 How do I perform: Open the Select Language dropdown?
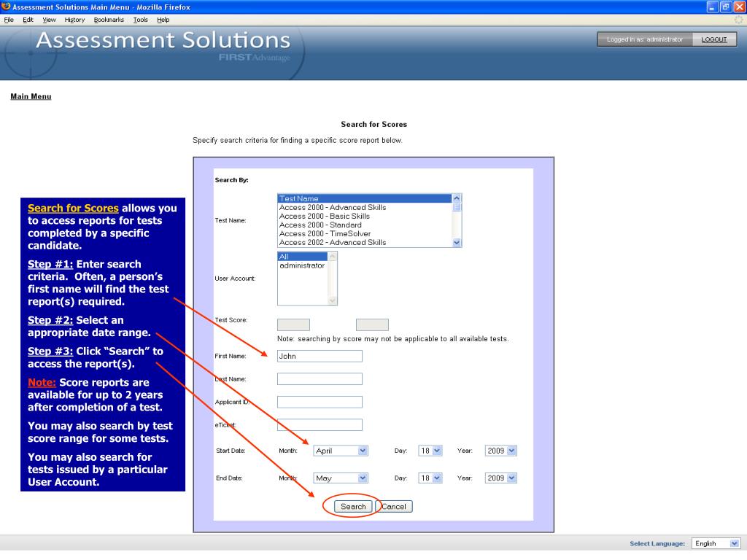pos(716,543)
